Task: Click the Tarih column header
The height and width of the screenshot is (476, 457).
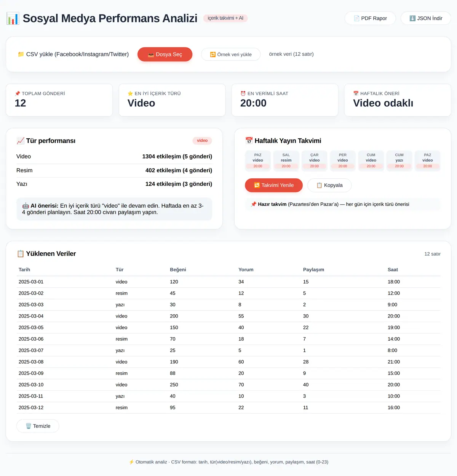Action: coord(24,269)
